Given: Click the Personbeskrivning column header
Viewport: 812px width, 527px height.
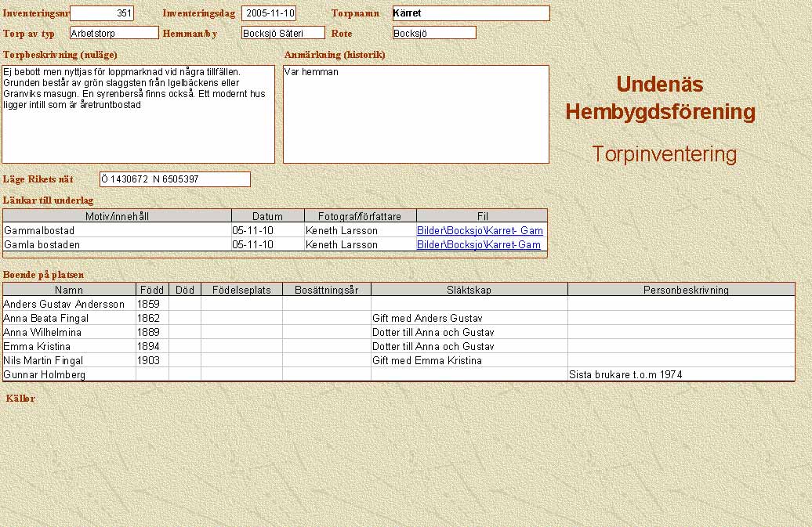Looking at the screenshot, I should tap(680, 290).
